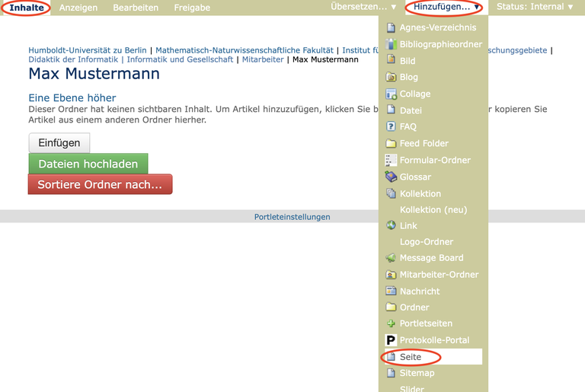Select Message Board from the menu

tap(431, 258)
